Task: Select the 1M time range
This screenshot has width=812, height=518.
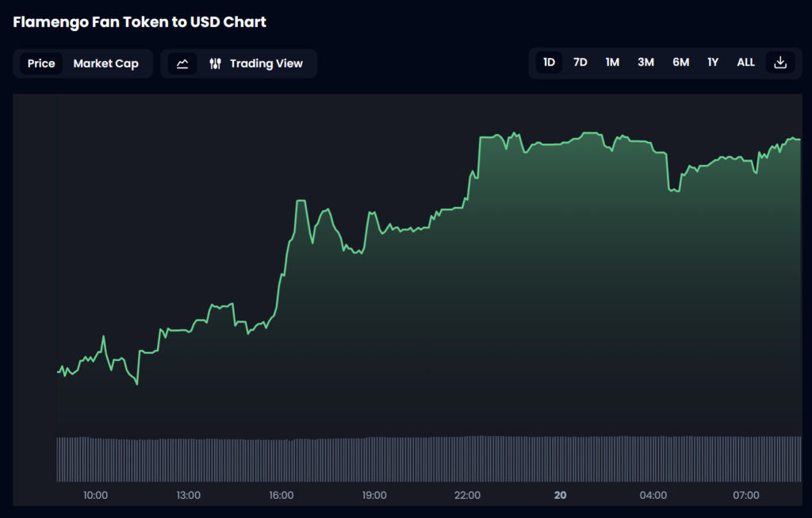Action: 612,63
